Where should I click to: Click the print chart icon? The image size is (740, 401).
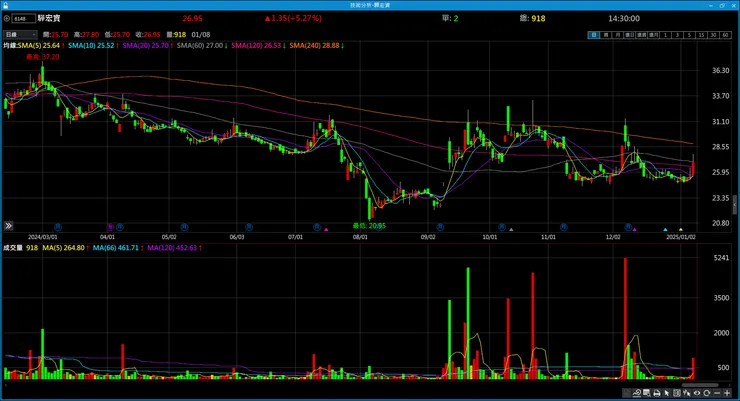656,393
